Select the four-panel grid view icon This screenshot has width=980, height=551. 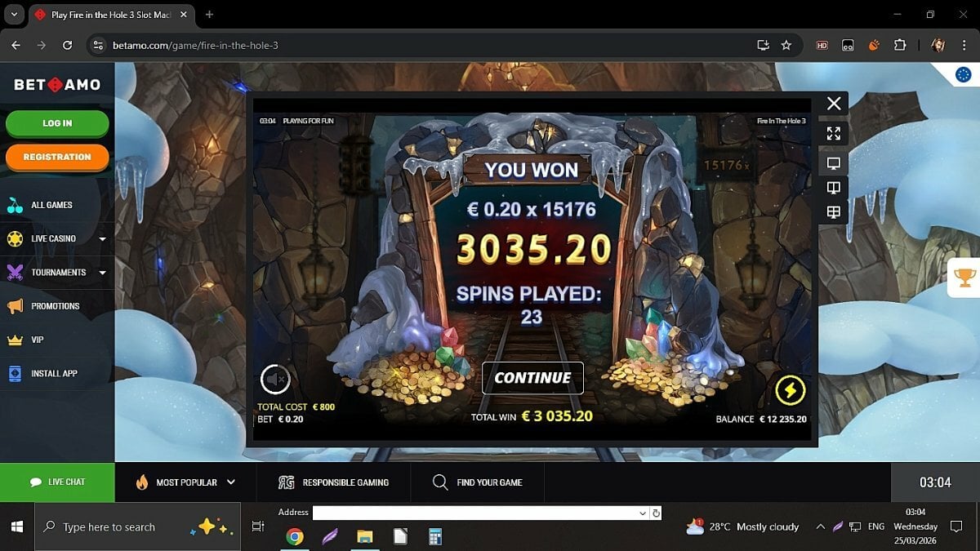point(833,212)
